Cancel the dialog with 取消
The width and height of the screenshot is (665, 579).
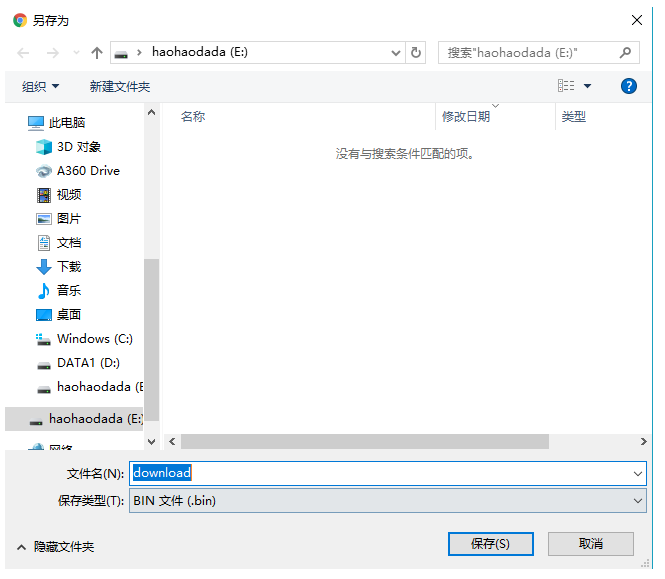point(591,544)
